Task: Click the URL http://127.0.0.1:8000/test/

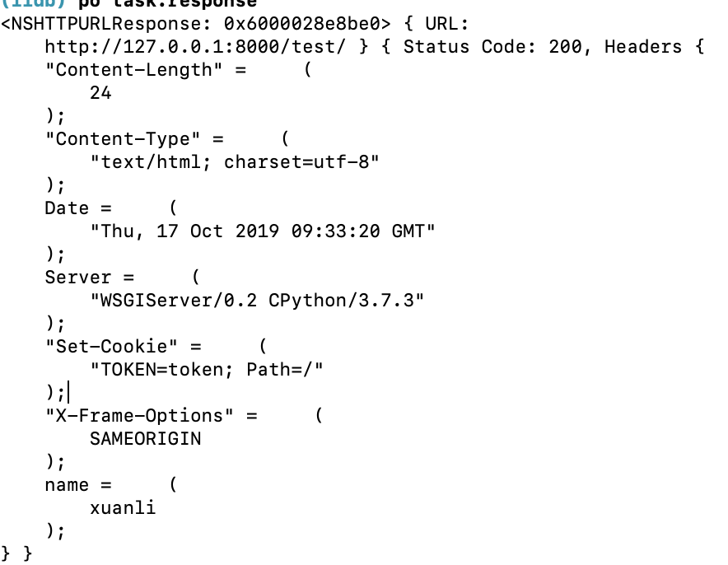Action: coord(195,47)
